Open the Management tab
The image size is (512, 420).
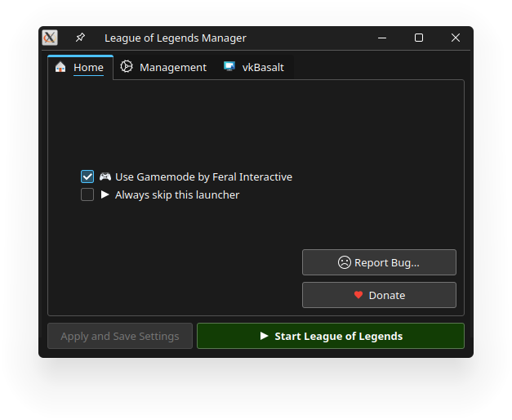click(163, 67)
